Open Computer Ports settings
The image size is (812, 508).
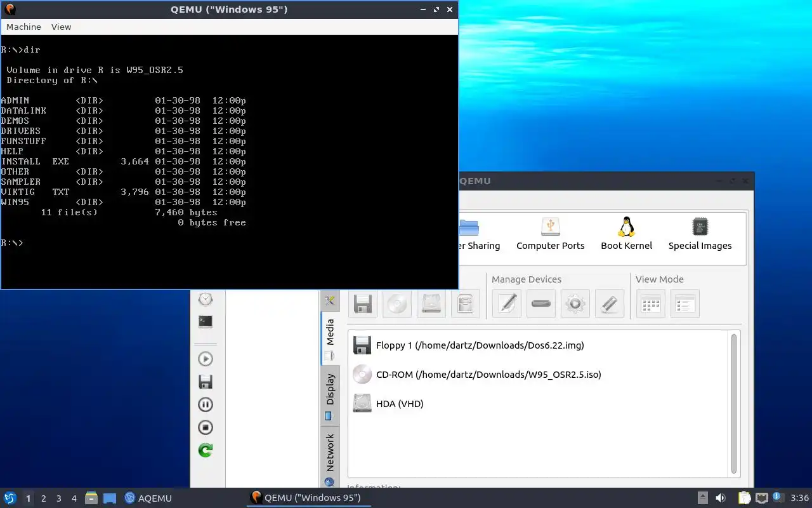click(x=550, y=234)
